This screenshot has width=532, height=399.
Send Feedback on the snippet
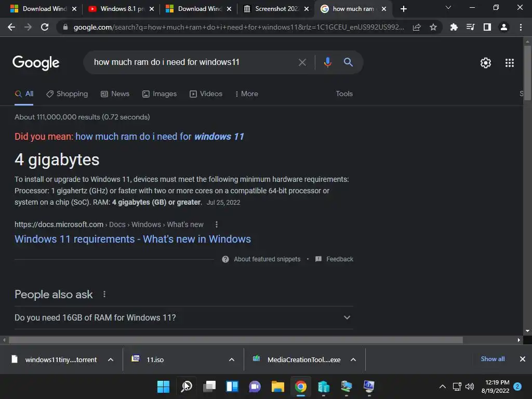pos(334,259)
